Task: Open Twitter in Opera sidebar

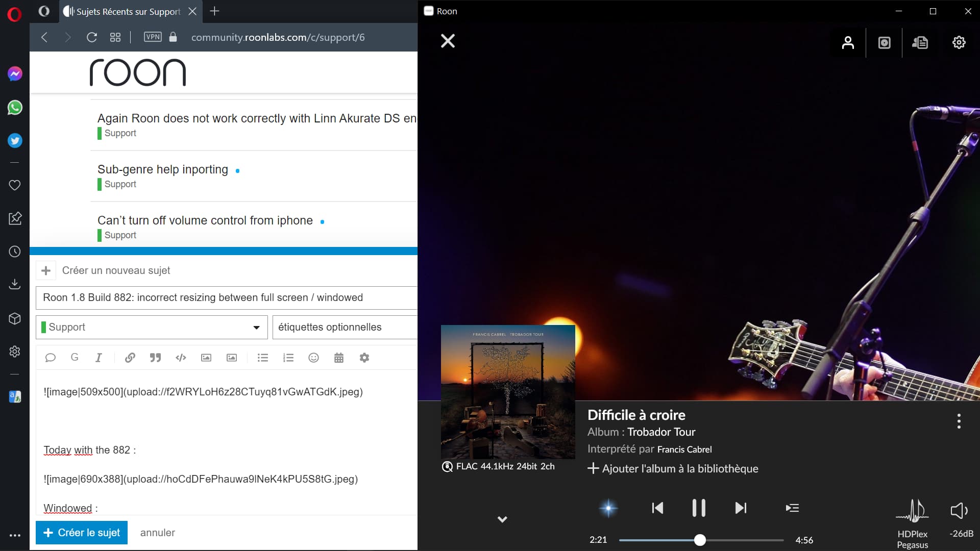Action: click(15, 141)
